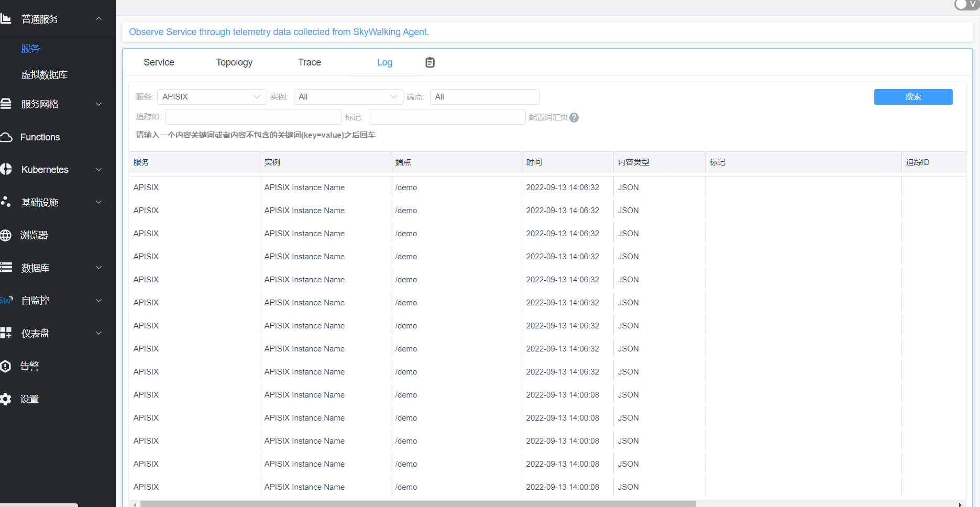Click the 端点 All input field

(485, 97)
